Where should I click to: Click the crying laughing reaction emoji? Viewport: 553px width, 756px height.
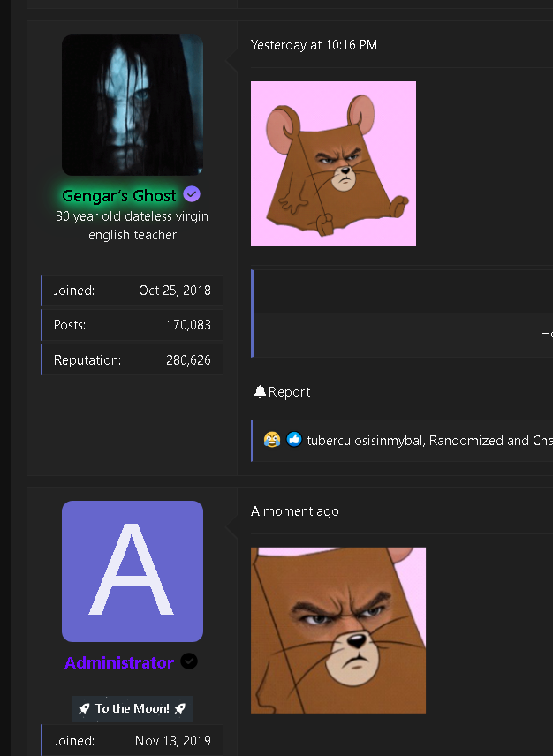272,439
